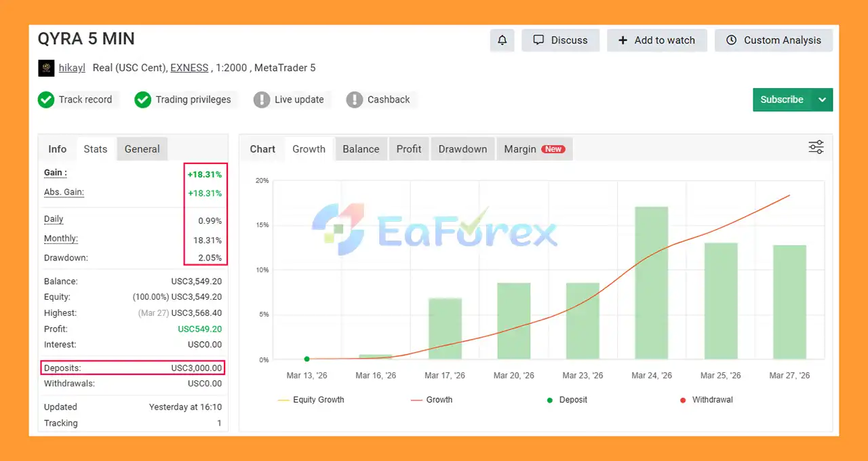Click the Cashback exclamation icon

tap(355, 100)
